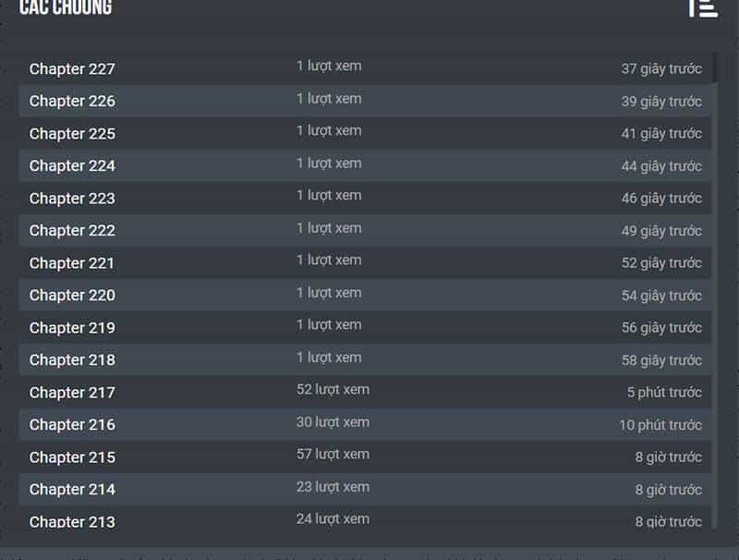739x560 pixels.
Task: Open Chapter 223
Action: 72,199
